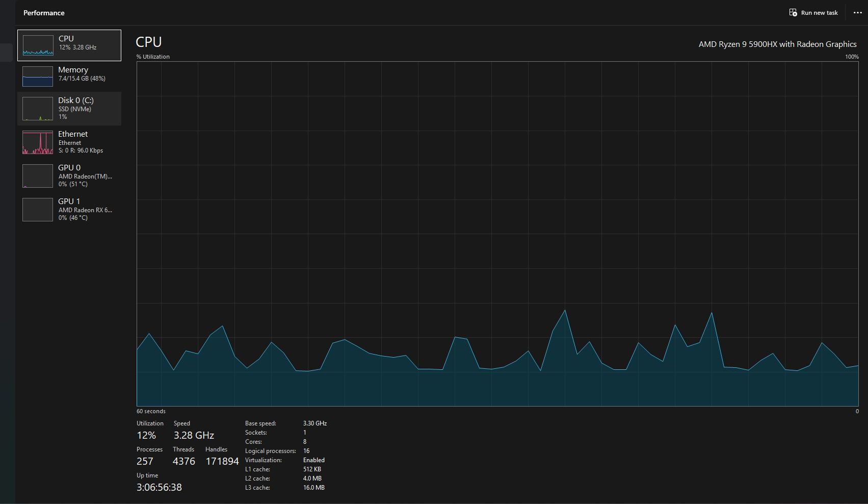
Task: Click the 60 seconds axis label
Action: click(151, 411)
